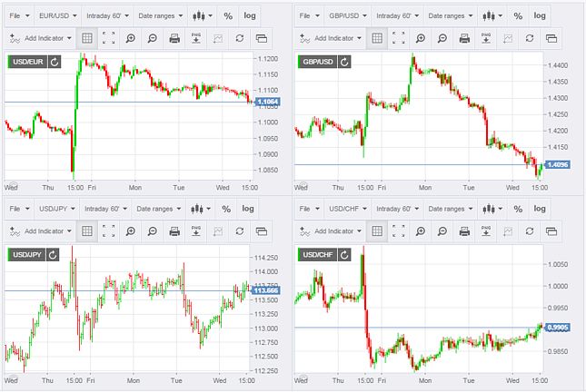The height and width of the screenshot is (392, 586).
Task: Toggle percent scale on GBP/USD chart
Action: pos(518,16)
